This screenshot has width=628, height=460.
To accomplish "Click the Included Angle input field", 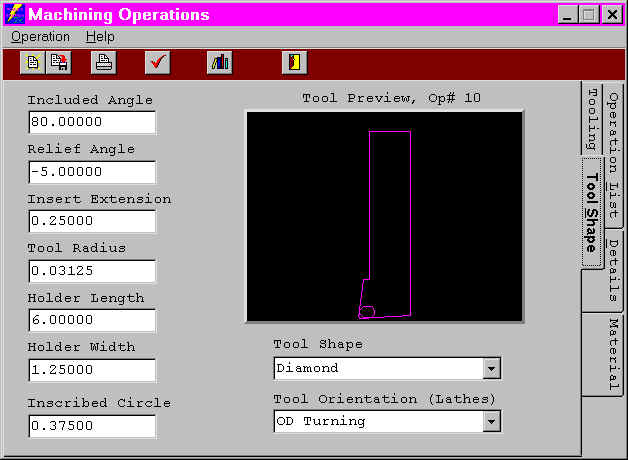I will click(x=92, y=122).
